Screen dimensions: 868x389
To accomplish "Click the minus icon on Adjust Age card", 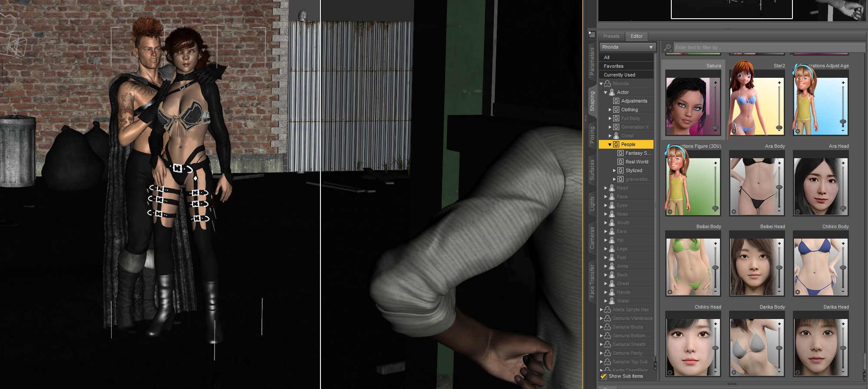I will [843, 130].
